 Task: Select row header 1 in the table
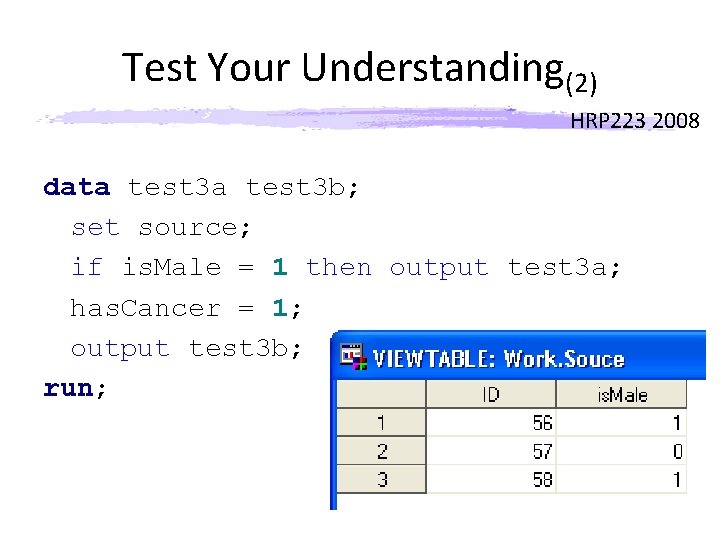[381, 423]
